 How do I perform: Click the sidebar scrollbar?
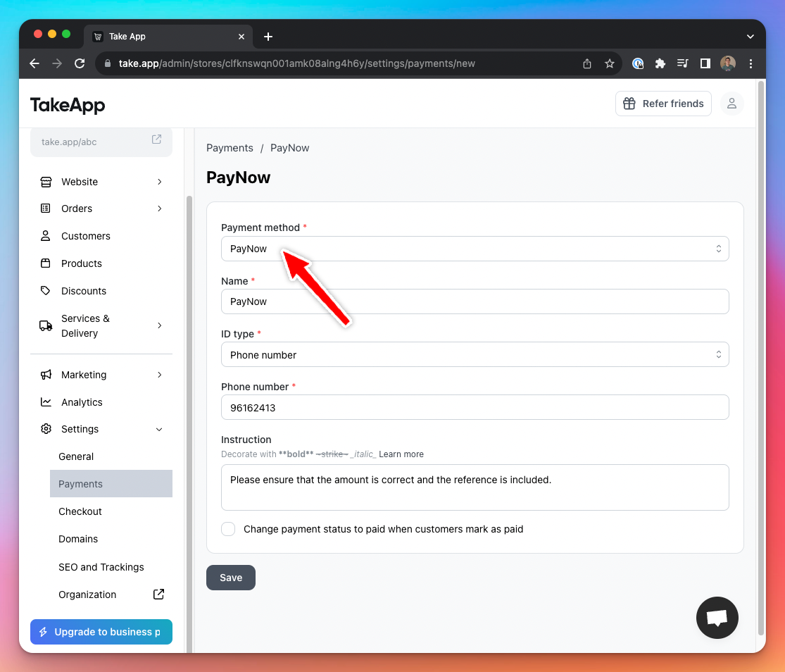pyautogui.click(x=189, y=423)
